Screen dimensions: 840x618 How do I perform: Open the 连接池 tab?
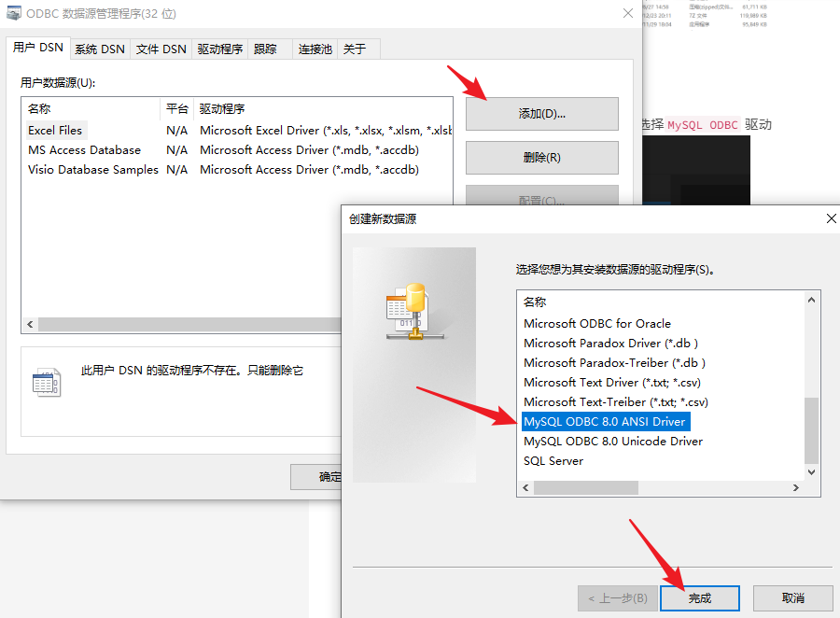click(x=315, y=49)
